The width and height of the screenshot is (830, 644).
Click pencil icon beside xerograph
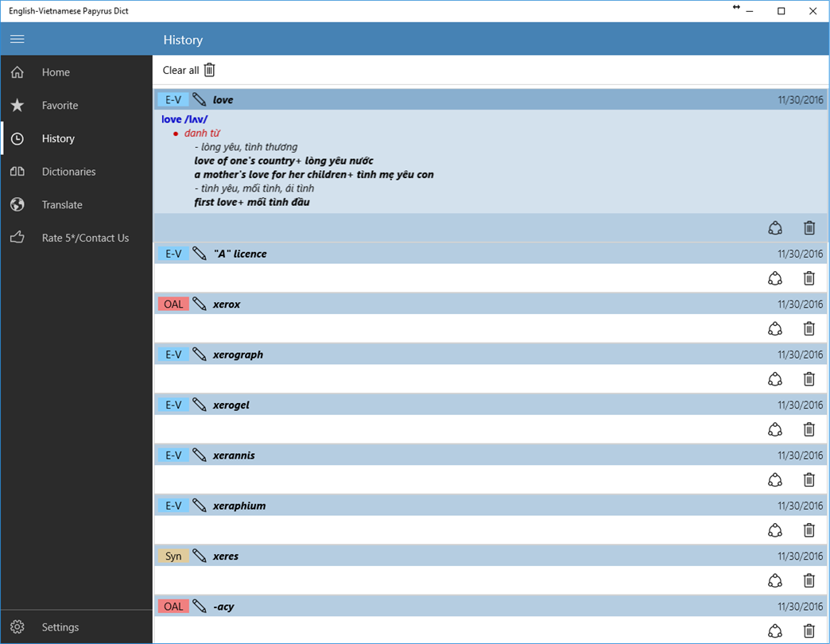click(199, 354)
